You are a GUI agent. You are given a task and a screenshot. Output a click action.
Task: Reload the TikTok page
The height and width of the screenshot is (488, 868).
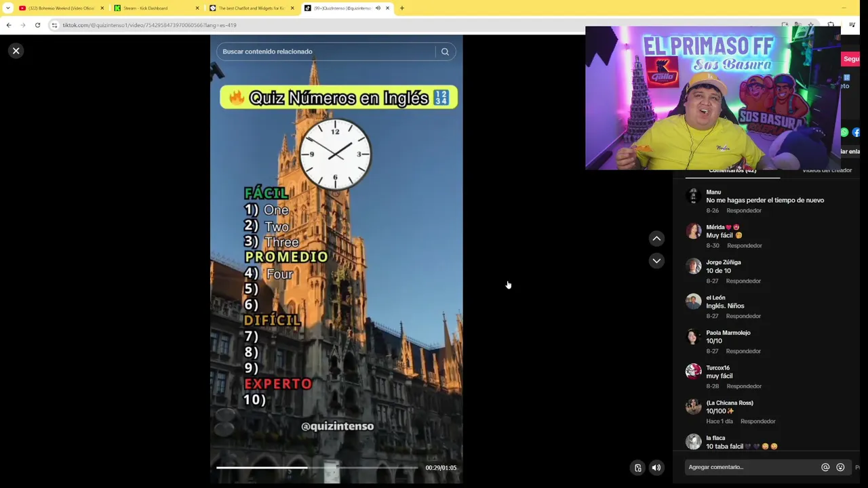pos(37,25)
